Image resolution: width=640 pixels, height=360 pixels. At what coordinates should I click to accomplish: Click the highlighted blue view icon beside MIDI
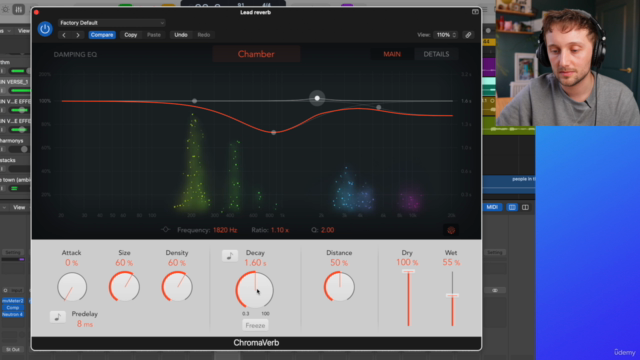click(x=512, y=207)
